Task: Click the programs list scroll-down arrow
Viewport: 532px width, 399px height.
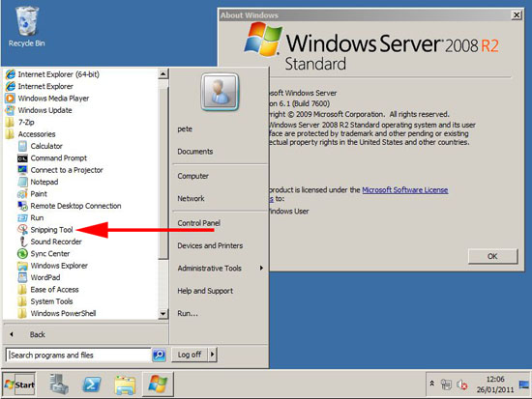Action: point(163,314)
